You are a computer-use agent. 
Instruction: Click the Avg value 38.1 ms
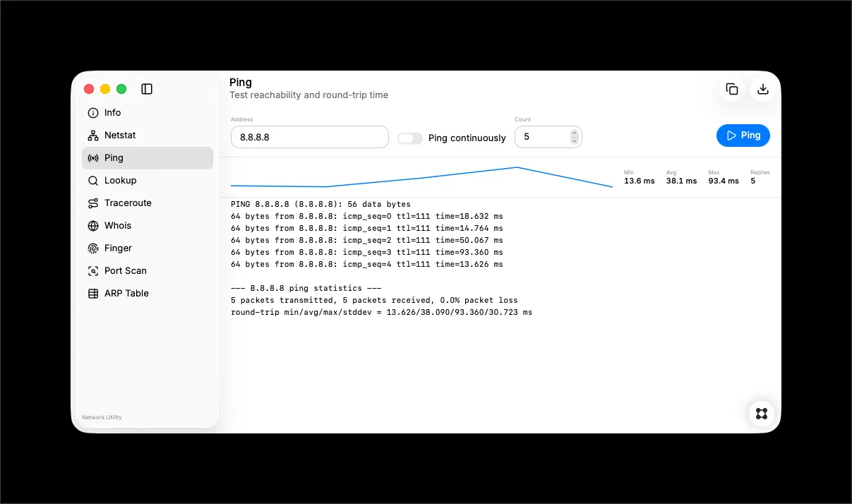point(681,181)
